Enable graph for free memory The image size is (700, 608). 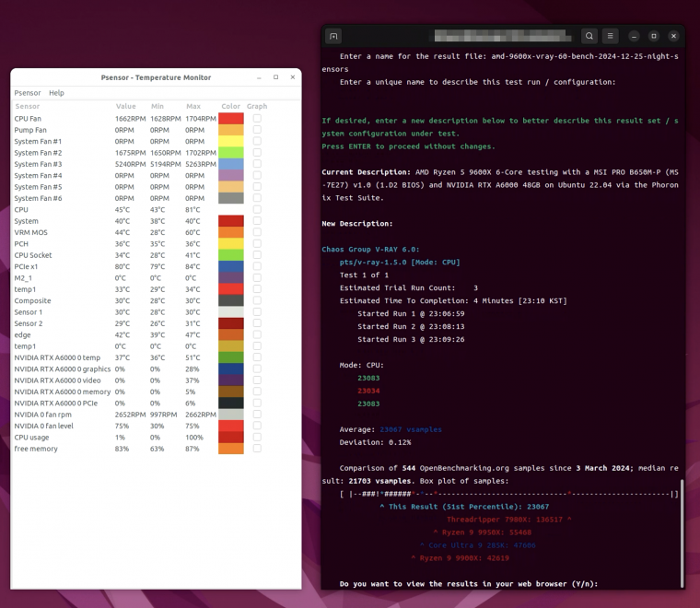click(257, 449)
